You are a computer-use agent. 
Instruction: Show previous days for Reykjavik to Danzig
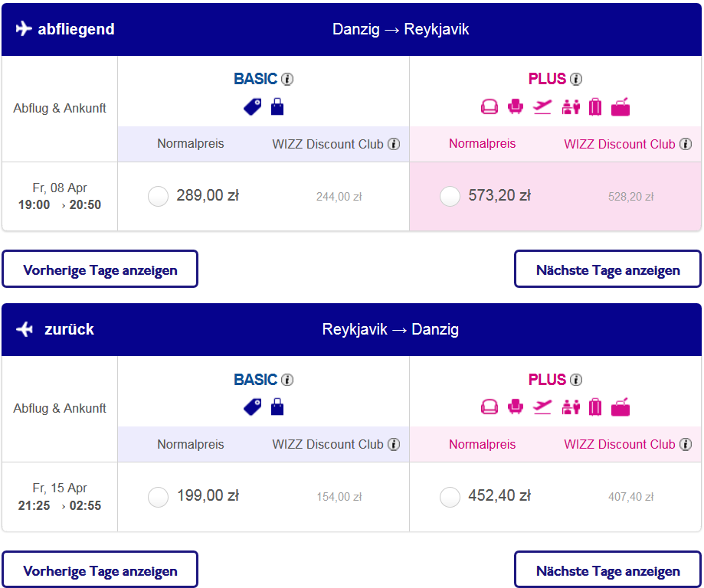(x=100, y=569)
